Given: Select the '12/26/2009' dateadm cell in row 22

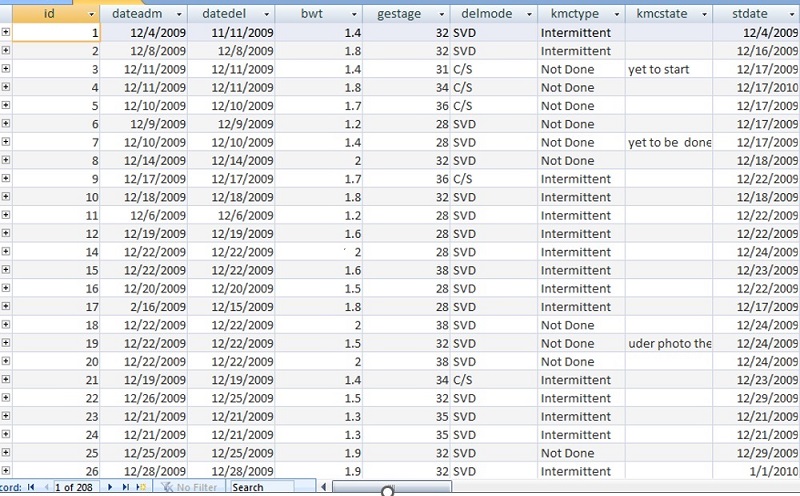Looking at the screenshot, I should [143, 398].
